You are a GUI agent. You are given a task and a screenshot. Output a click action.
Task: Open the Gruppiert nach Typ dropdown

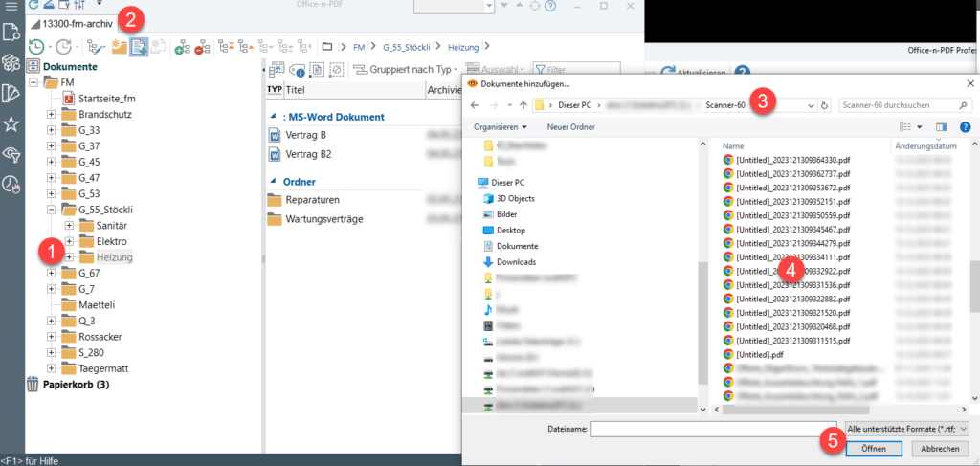pos(405,69)
